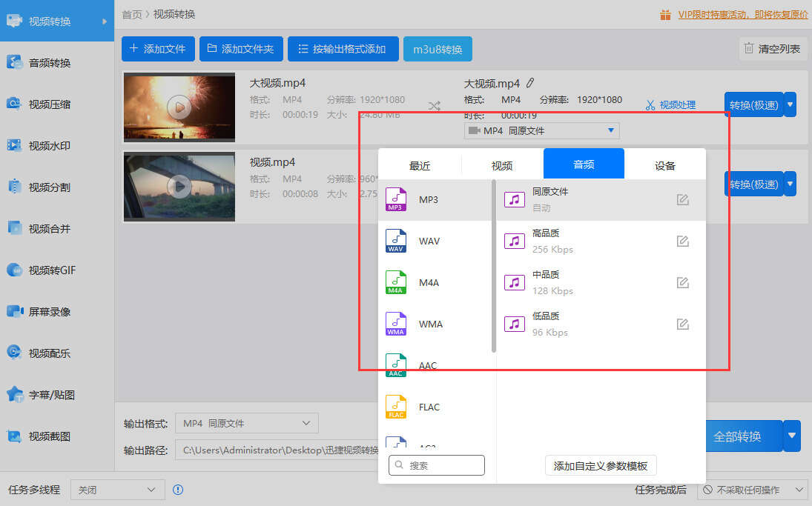
Task: Open the 任务完成后 action dropdown
Action: click(x=753, y=490)
